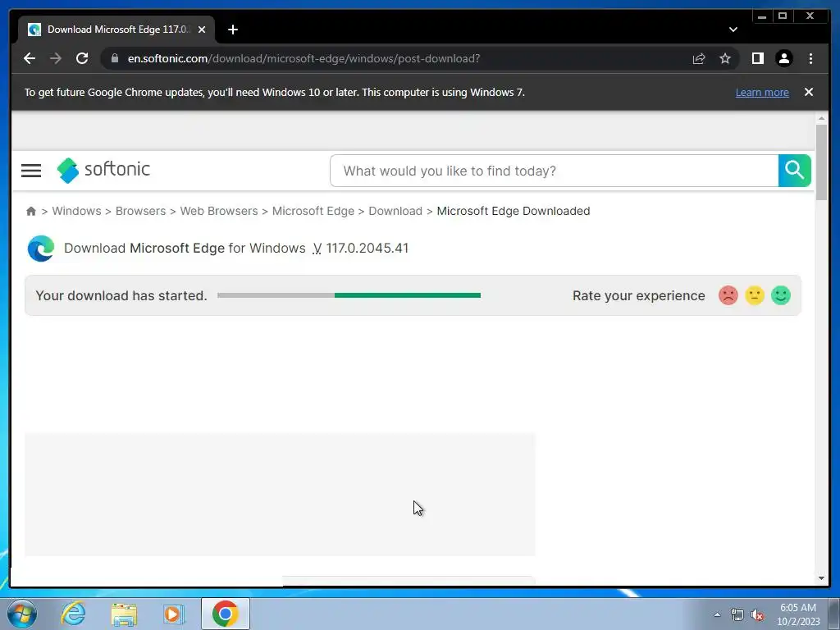Click the address bar URL

tap(304, 58)
